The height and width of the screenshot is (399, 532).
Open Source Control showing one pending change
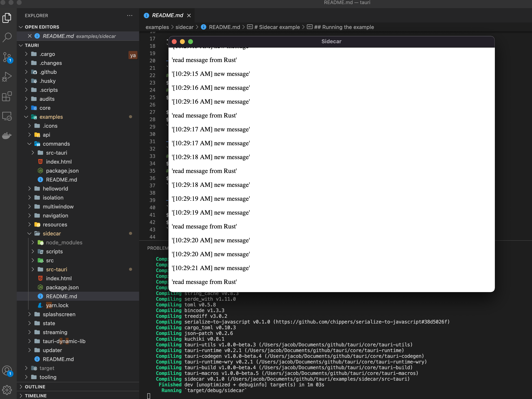7,57
